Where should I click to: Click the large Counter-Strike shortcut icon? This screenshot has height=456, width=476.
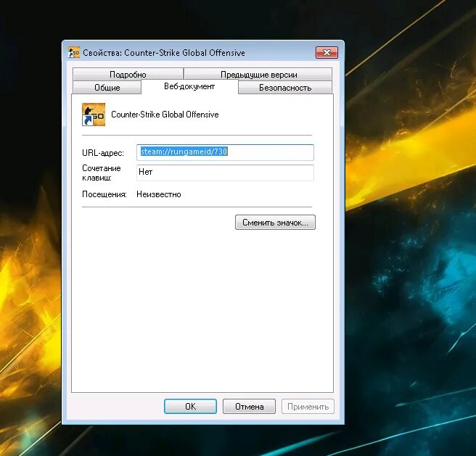(94, 115)
